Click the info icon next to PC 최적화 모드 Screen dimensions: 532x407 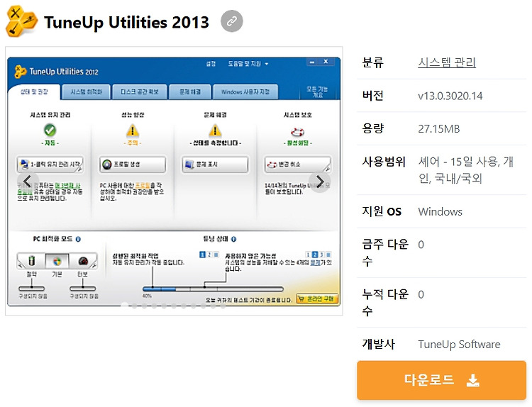[78, 239]
